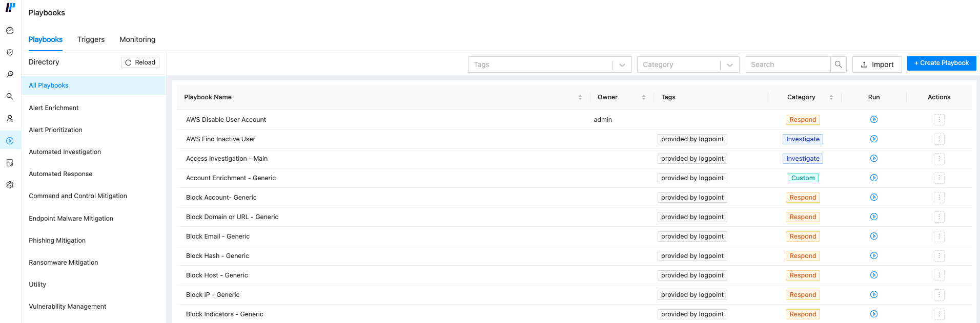Sort table by Playbook Name column

[580, 97]
